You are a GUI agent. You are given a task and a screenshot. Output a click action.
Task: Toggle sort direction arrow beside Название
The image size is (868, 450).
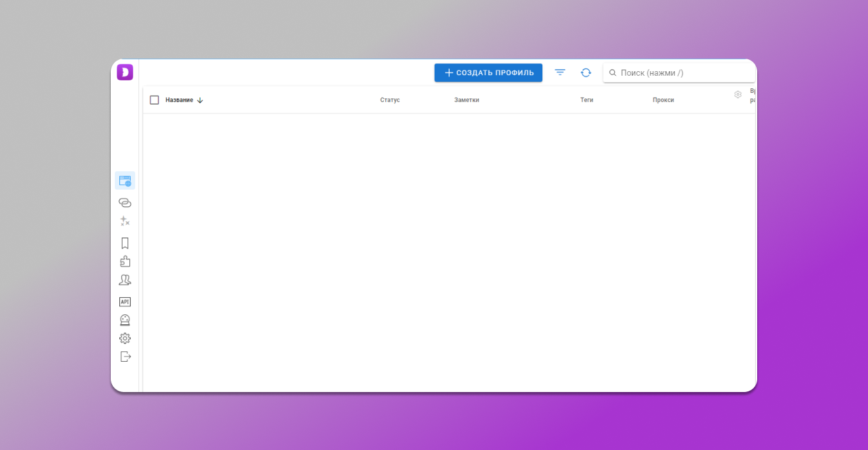pos(200,100)
